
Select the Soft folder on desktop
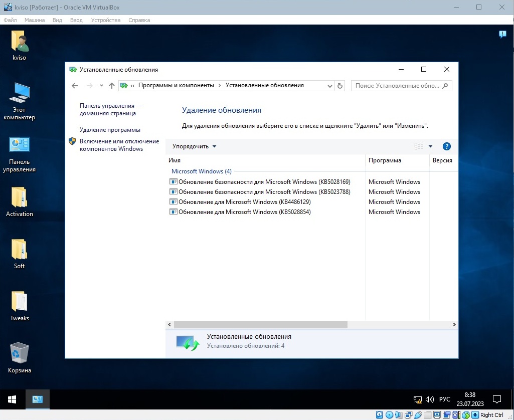point(20,254)
